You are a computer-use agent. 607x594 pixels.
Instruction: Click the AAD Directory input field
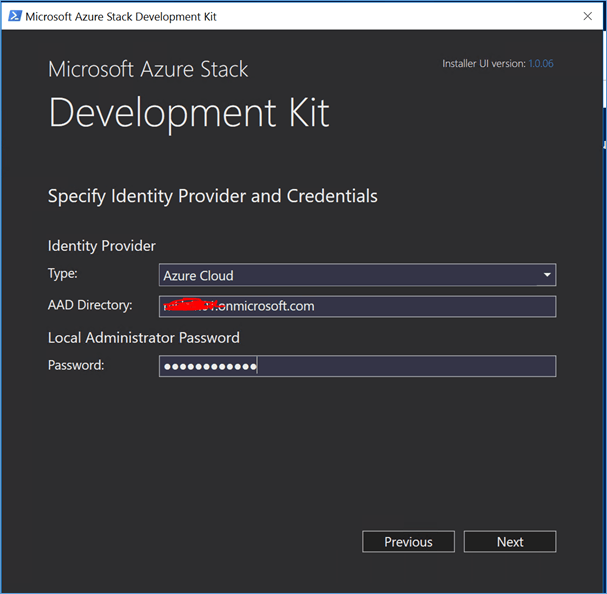(357, 306)
